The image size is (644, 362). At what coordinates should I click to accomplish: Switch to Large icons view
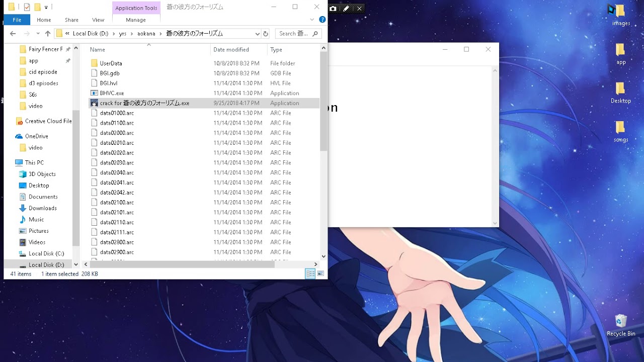pos(320,274)
